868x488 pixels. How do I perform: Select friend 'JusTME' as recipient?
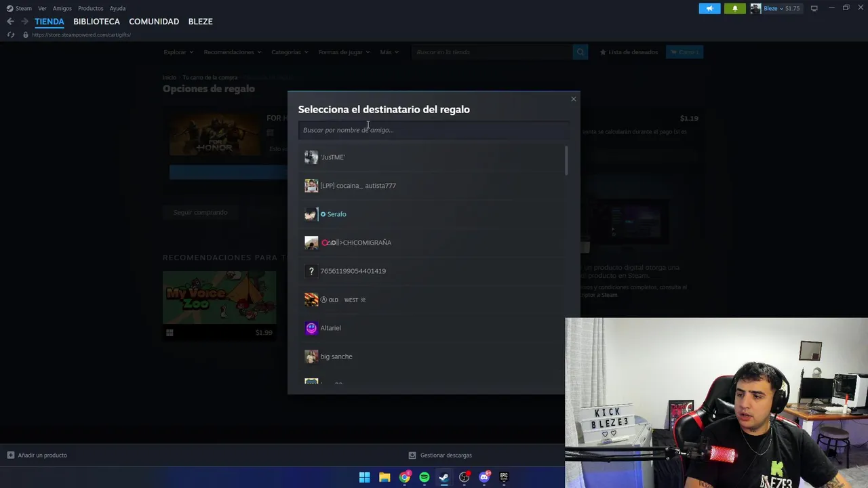[x=431, y=157]
